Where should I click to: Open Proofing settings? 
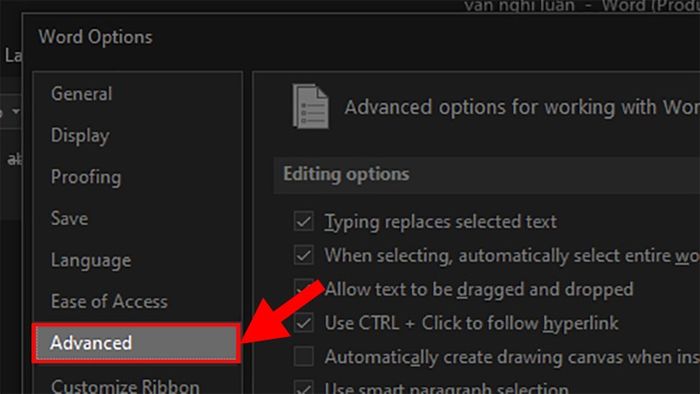tap(86, 177)
